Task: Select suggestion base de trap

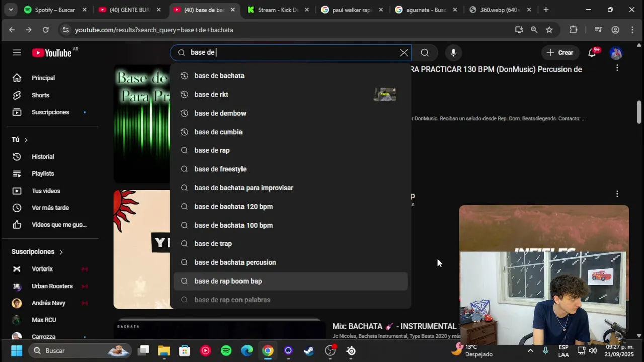Action: [290, 244]
